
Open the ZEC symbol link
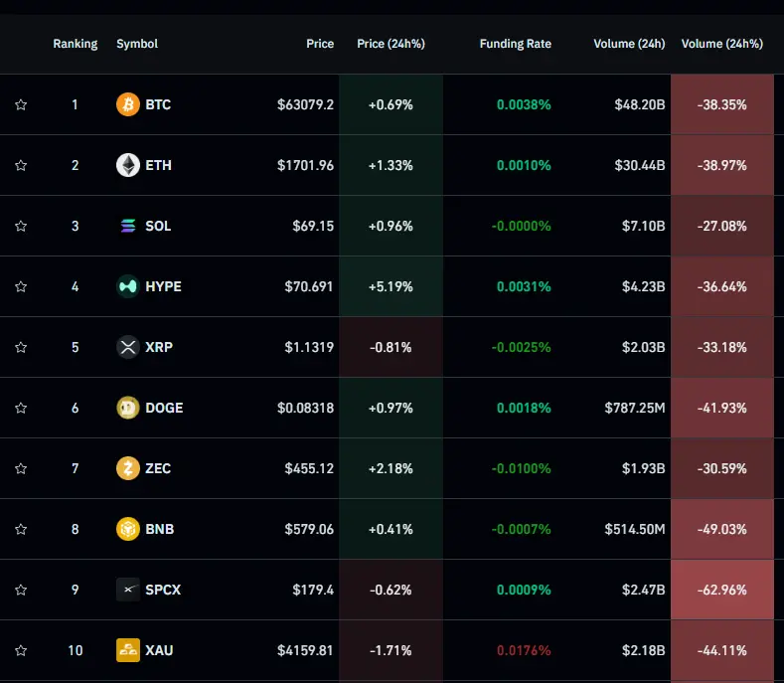click(158, 468)
